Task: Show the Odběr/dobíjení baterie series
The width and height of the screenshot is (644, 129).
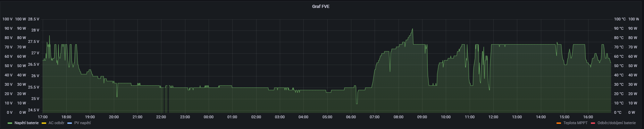Action: coord(617,123)
